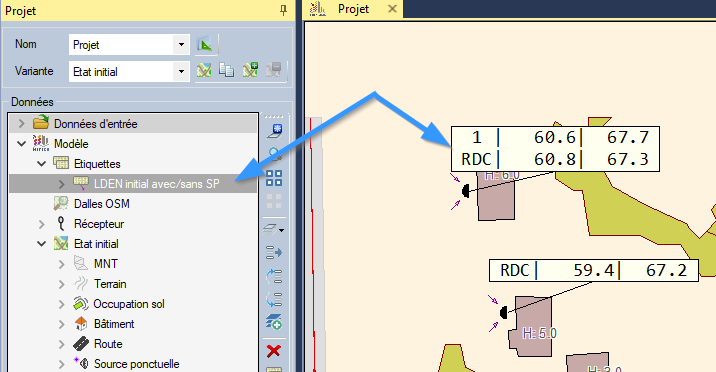
Task: Click the move item up icon
Action: 274,276
